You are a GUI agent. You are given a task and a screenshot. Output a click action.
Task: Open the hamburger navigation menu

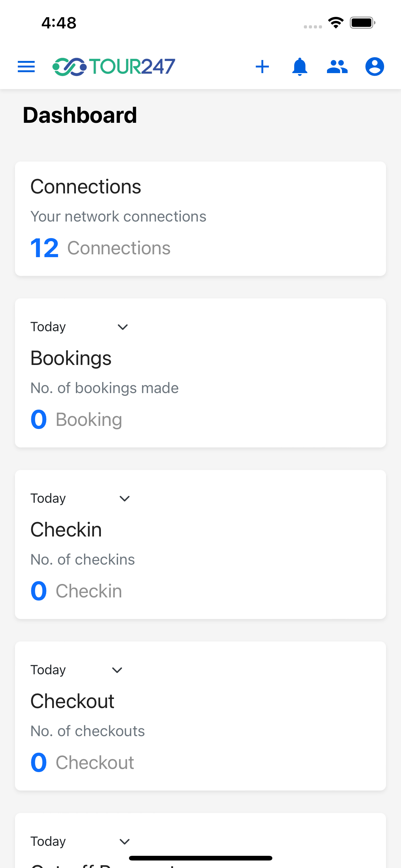click(x=26, y=66)
